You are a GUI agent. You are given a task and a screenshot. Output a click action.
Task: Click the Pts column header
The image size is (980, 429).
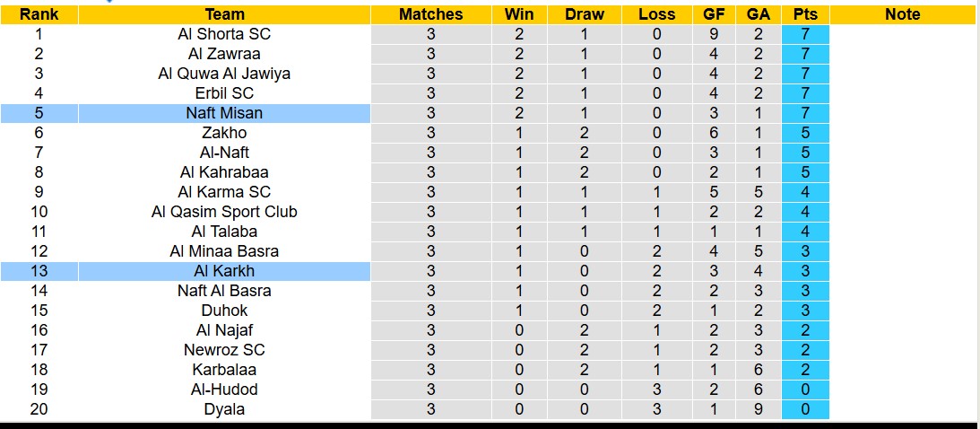(805, 14)
